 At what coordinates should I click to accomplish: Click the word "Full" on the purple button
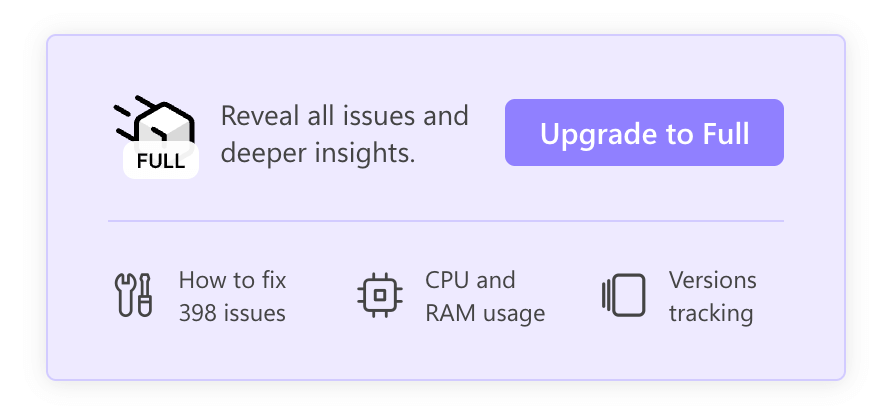coord(726,133)
